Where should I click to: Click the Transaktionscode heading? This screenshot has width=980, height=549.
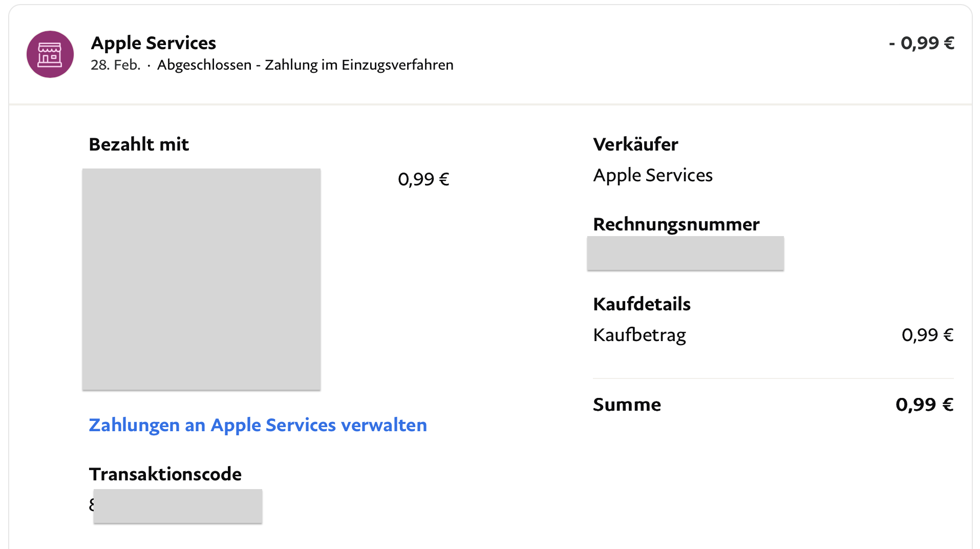(165, 474)
